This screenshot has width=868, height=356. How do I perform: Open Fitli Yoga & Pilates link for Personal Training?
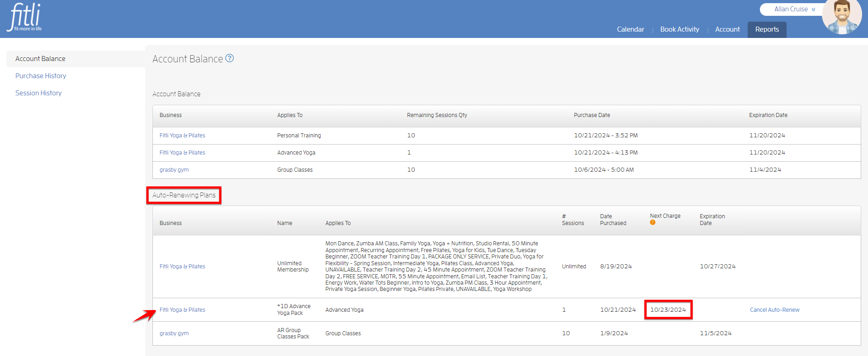182,136
